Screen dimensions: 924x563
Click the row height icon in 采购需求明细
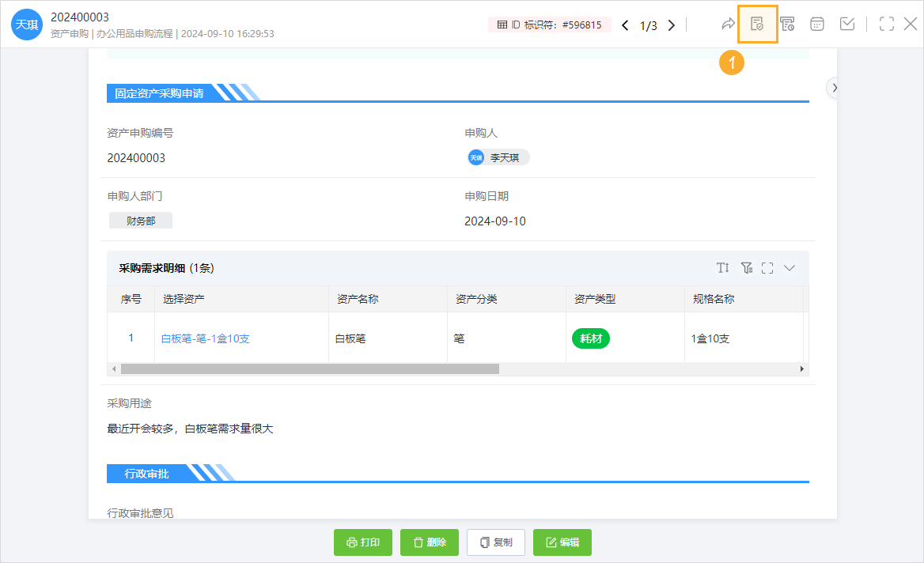coord(723,268)
